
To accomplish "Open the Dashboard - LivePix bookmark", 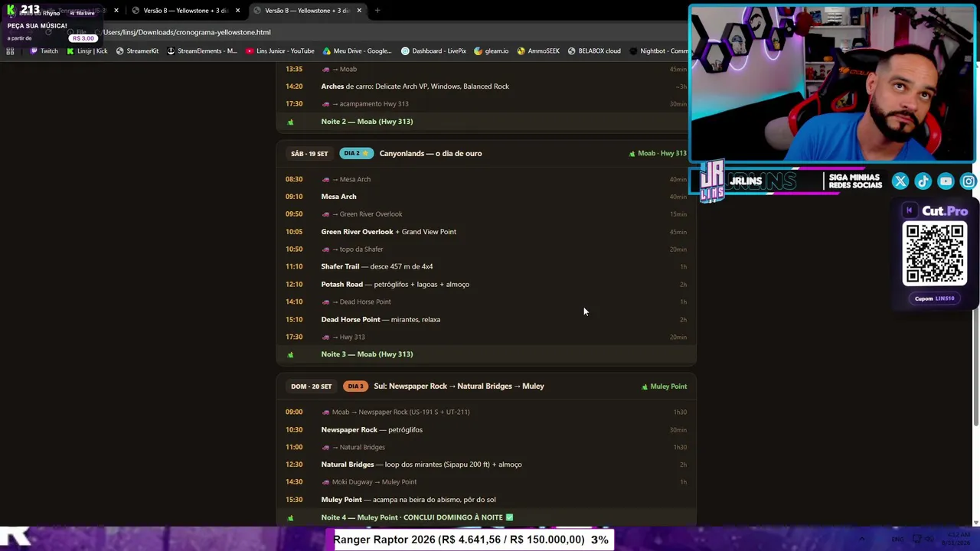I will 433,51.
